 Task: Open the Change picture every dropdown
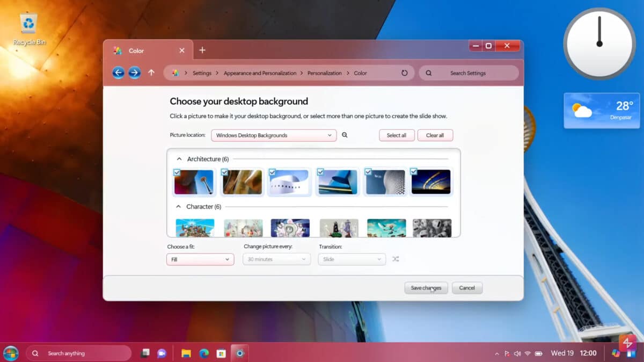(276, 259)
